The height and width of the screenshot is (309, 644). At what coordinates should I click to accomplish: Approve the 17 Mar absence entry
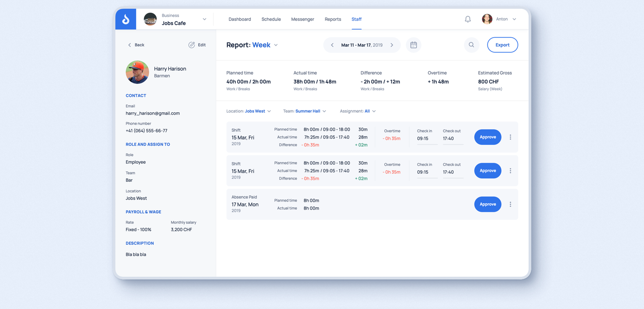coord(488,204)
